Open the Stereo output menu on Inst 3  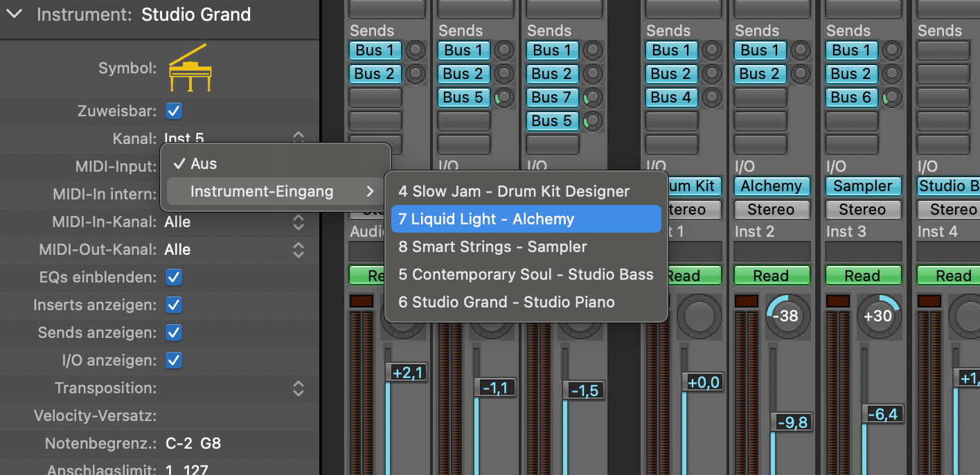tap(862, 209)
